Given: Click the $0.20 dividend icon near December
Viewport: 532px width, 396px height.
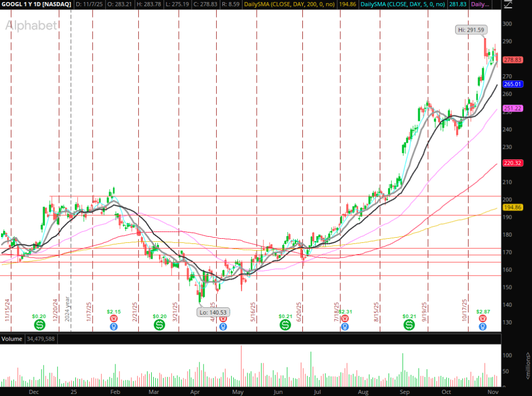Looking at the screenshot, I should pos(39,325).
